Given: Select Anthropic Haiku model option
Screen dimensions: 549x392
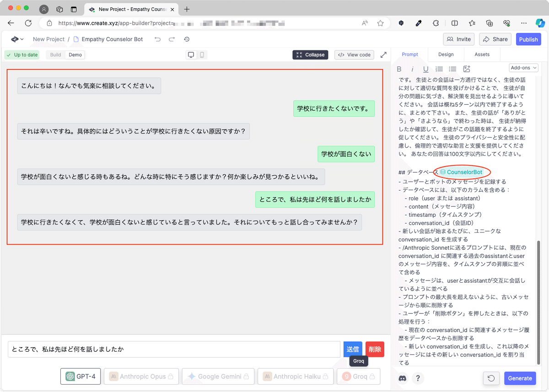Looking at the screenshot, I should [x=295, y=376].
